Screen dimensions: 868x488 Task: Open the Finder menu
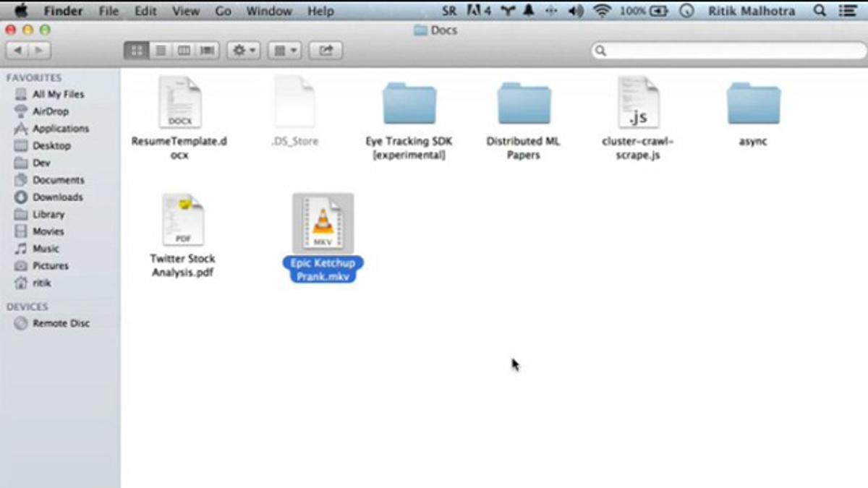[x=63, y=11]
